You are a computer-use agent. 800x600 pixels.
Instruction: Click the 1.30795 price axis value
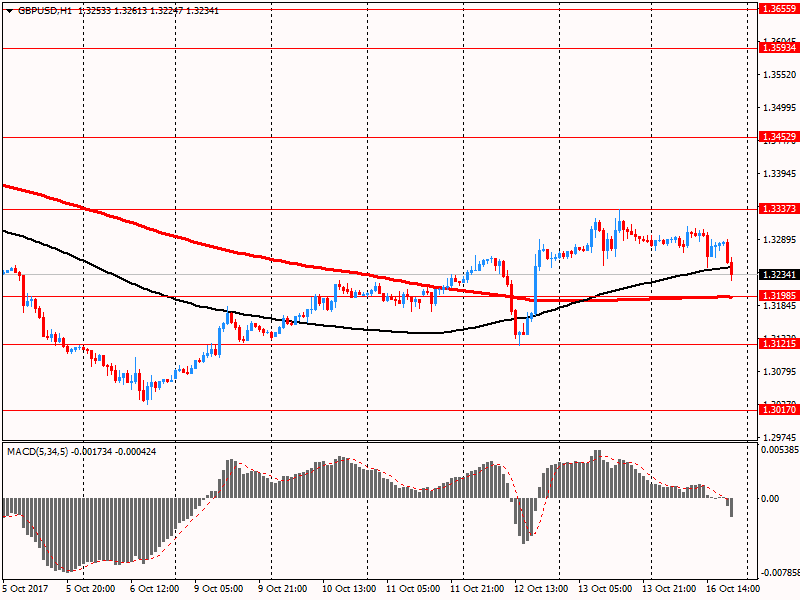click(780, 371)
